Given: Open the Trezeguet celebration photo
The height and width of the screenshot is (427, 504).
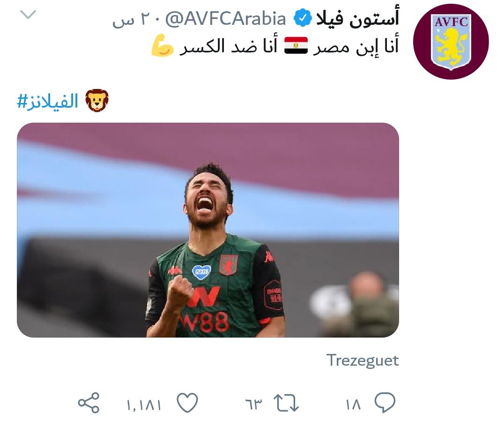Looking at the screenshot, I should click(208, 230).
